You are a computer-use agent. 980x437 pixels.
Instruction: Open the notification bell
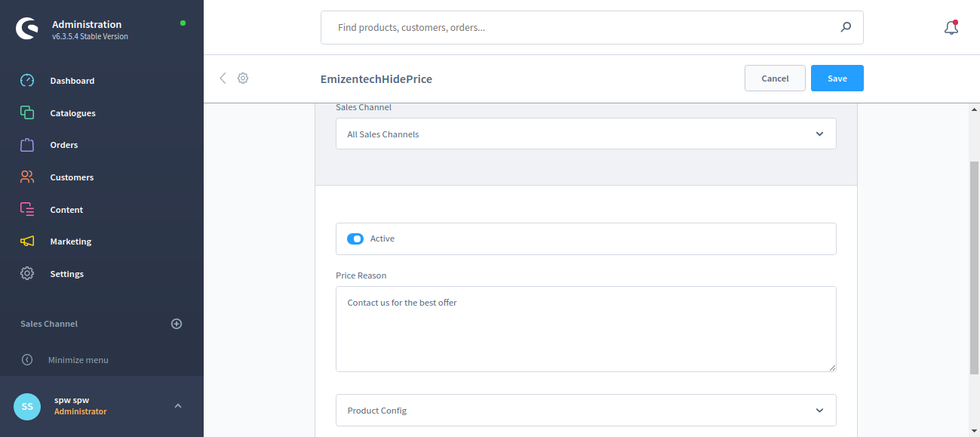point(951,26)
